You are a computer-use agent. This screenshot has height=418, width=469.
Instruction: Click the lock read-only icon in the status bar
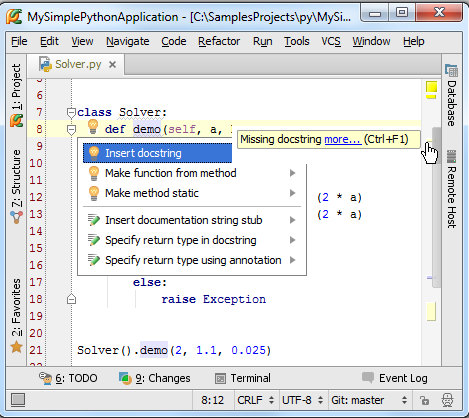[x=424, y=400]
